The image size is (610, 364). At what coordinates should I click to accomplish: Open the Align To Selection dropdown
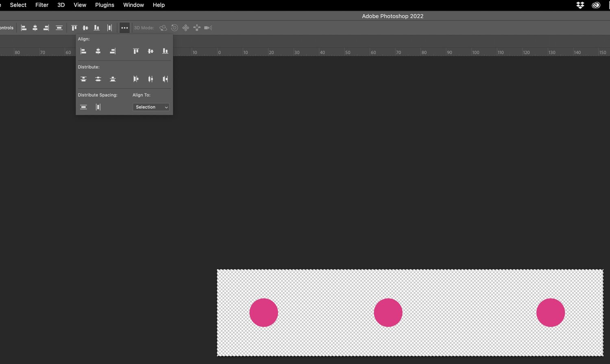(151, 107)
